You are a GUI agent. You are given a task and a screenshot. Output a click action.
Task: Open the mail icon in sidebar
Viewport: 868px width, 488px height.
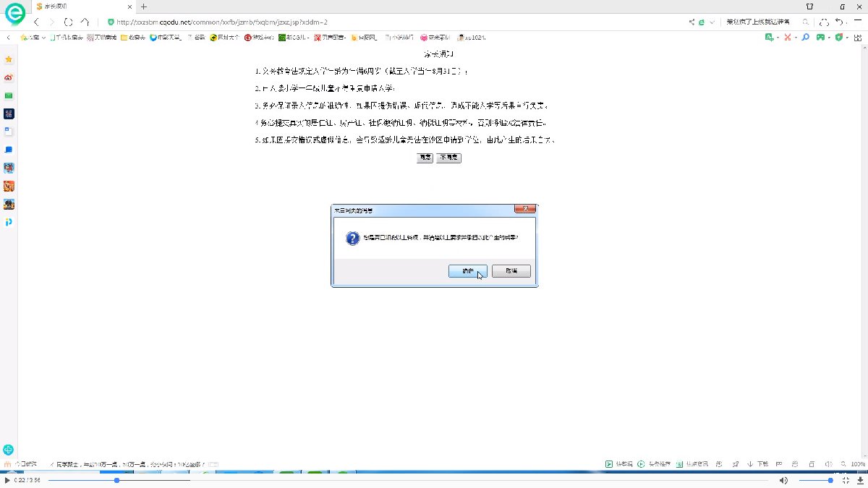point(9,95)
